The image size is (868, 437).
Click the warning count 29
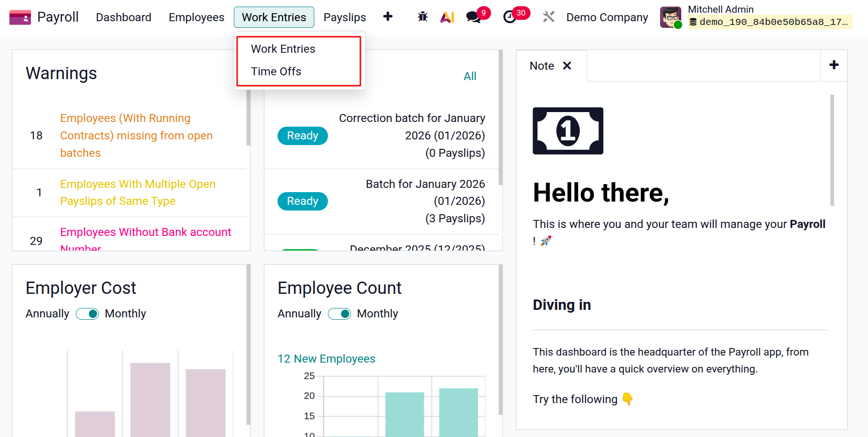[x=36, y=241]
